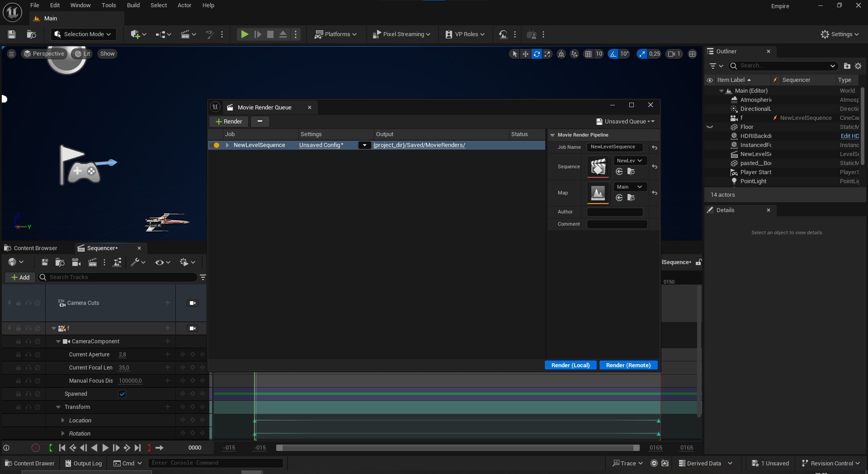868x474 pixels.
Task: Remove job with the minus button
Action: (260, 122)
